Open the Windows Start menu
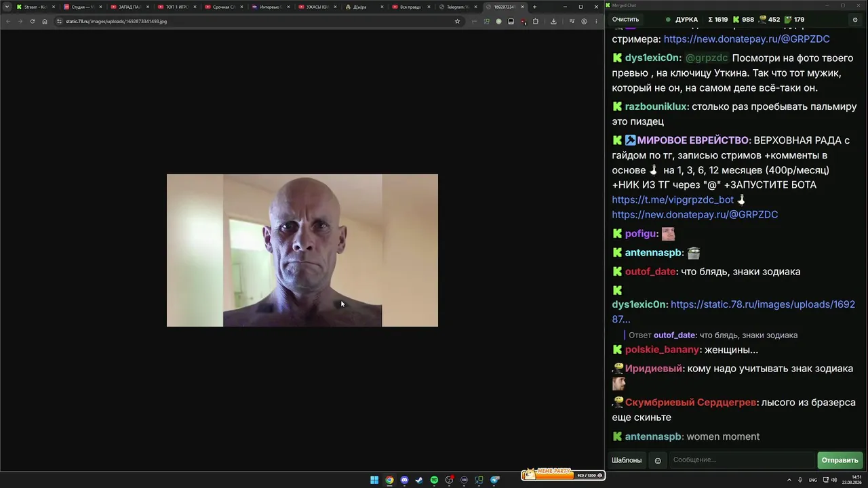 (x=374, y=480)
